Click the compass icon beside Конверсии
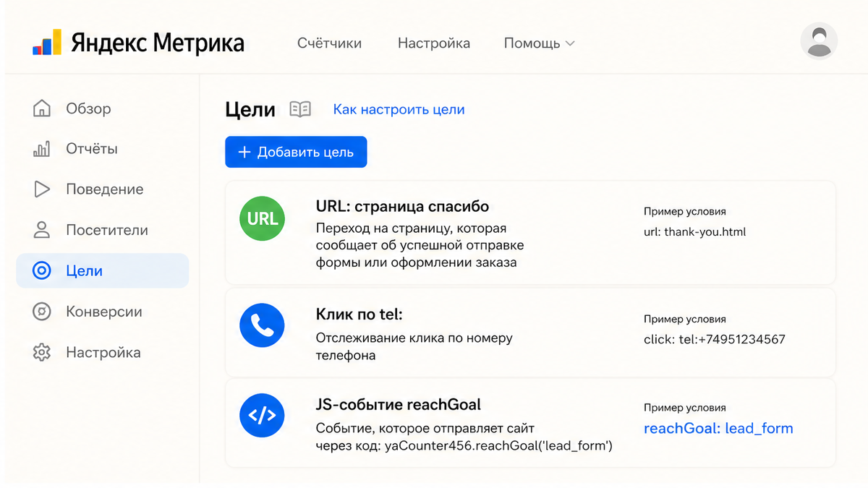 click(42, 312)
